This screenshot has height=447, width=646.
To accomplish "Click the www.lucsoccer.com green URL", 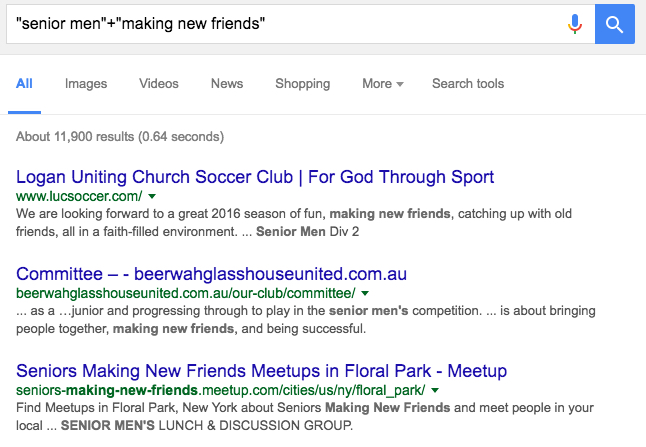I will pyautogui.click(x=79, y=196).
